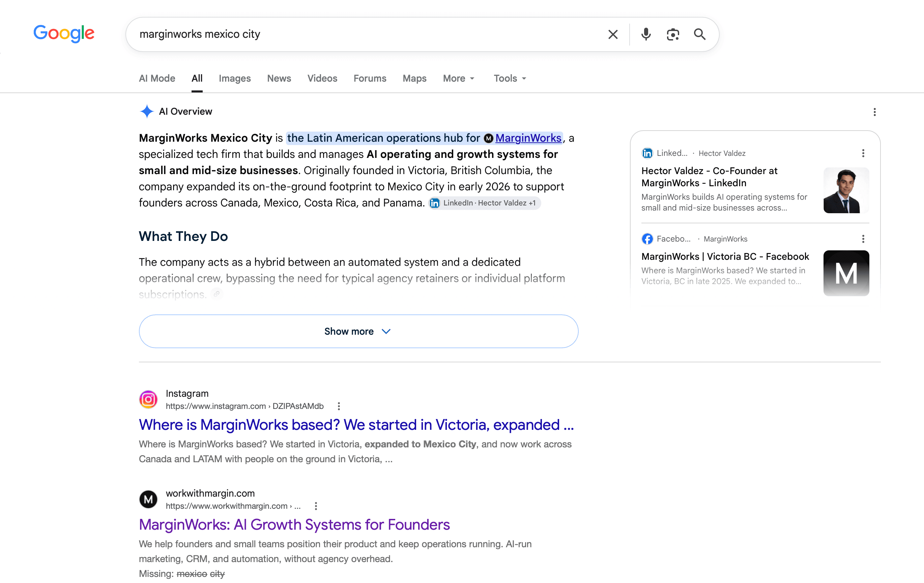Image resolution: width=924 pixels, height=583 pixels.
Task: Open the MarginWorks link in AI Overview
Action: click(528, 138)
